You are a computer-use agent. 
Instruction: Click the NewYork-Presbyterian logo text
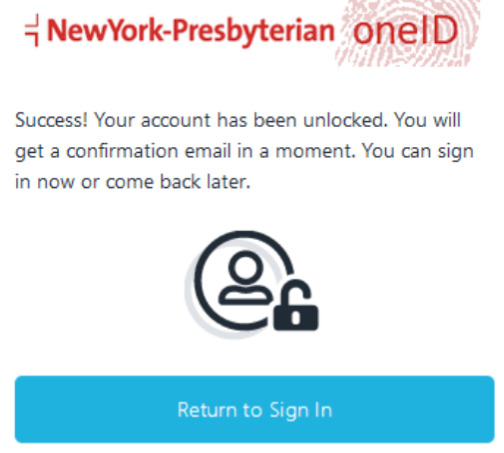click(x=191, y=31)
